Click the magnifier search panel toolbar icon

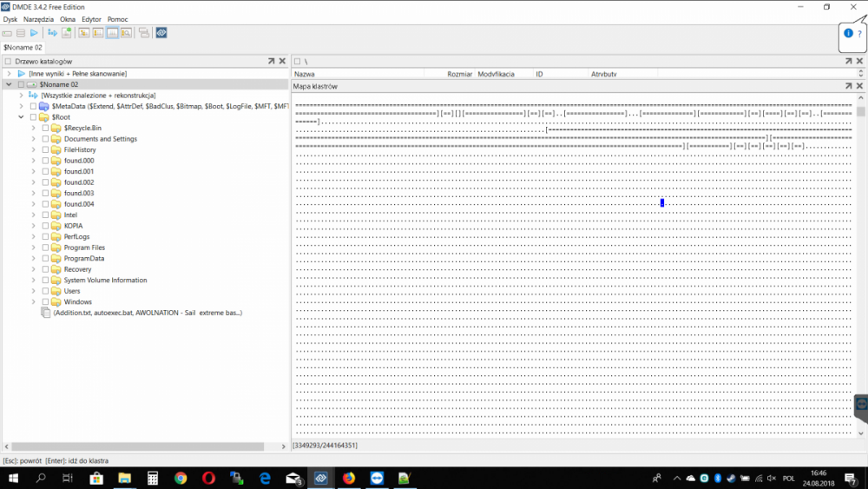pos(127,33)
